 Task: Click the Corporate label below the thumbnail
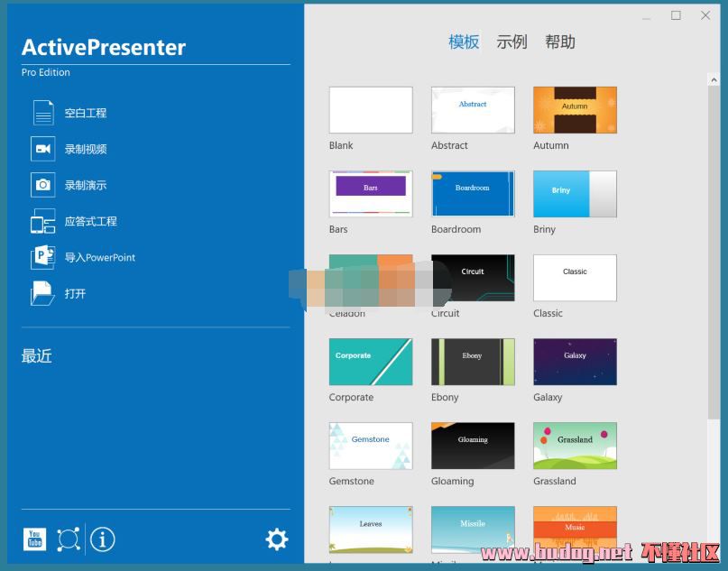(x=351, y=398)
